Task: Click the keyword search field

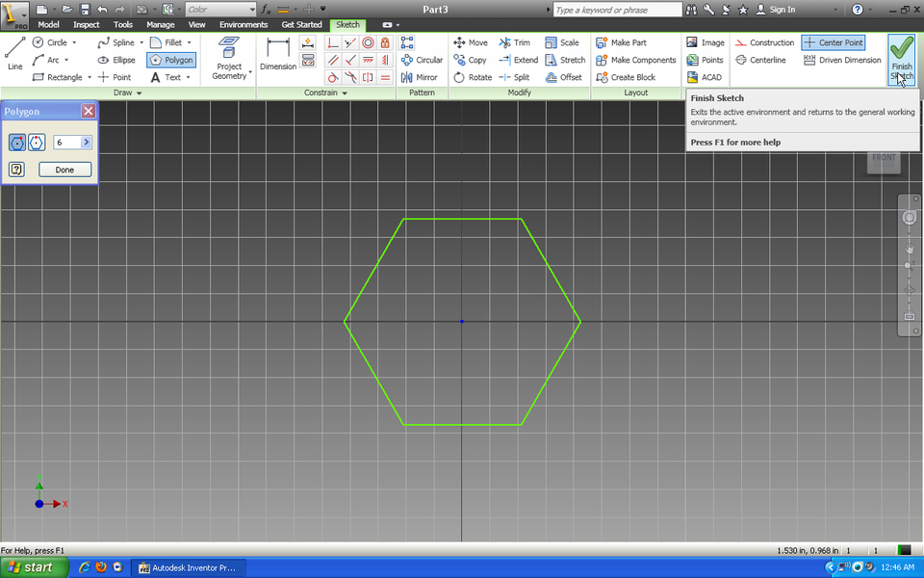Action: [617, 10]
